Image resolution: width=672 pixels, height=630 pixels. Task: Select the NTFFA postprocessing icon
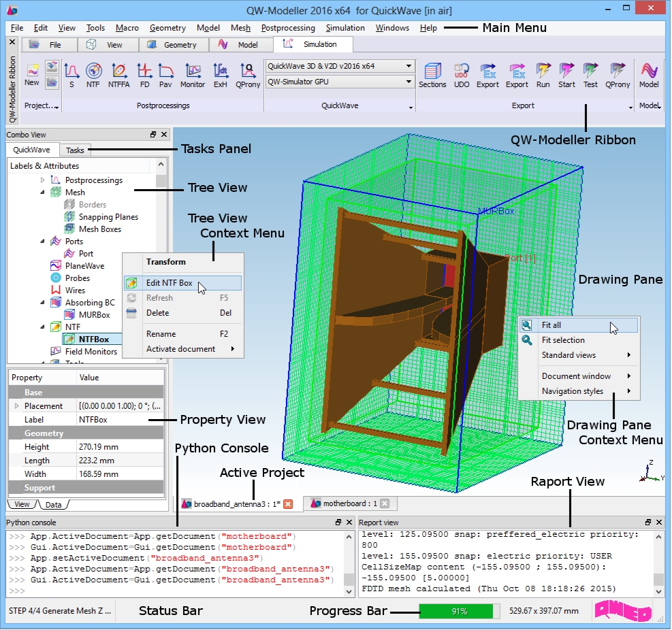(x=118, y=75)
